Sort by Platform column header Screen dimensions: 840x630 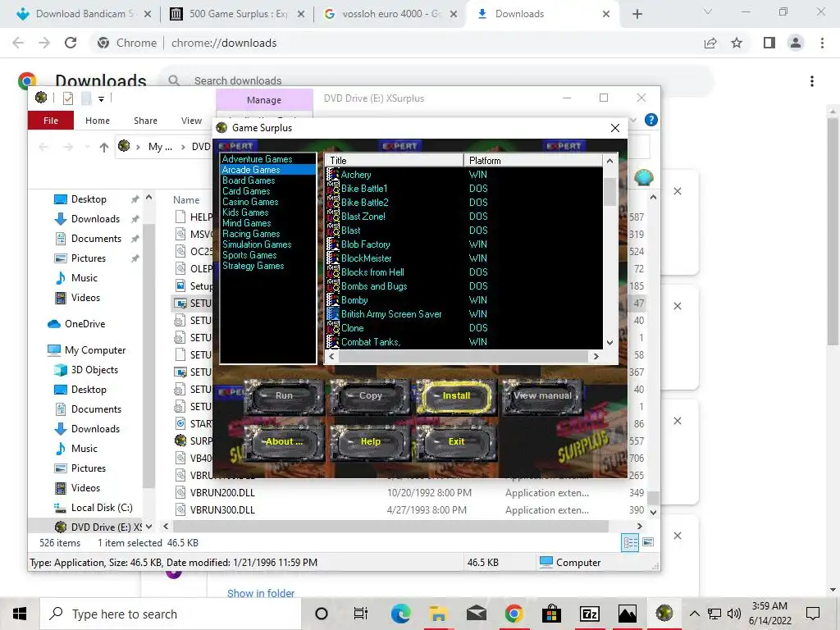pyautogui.click(x=533, y=160)
